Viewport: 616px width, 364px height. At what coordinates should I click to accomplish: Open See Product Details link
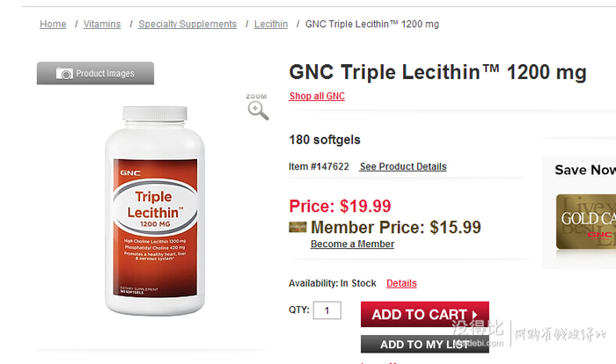(x=403, y=166)
